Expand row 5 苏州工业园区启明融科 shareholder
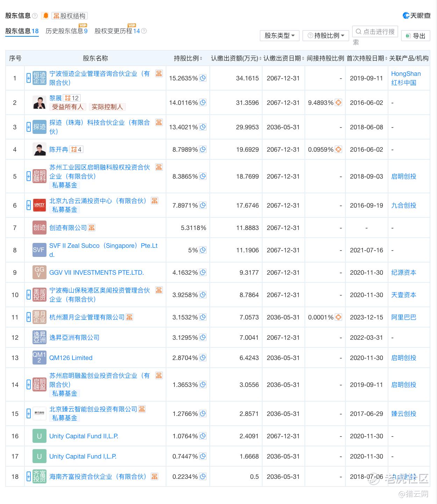 (x=29, y=177)
